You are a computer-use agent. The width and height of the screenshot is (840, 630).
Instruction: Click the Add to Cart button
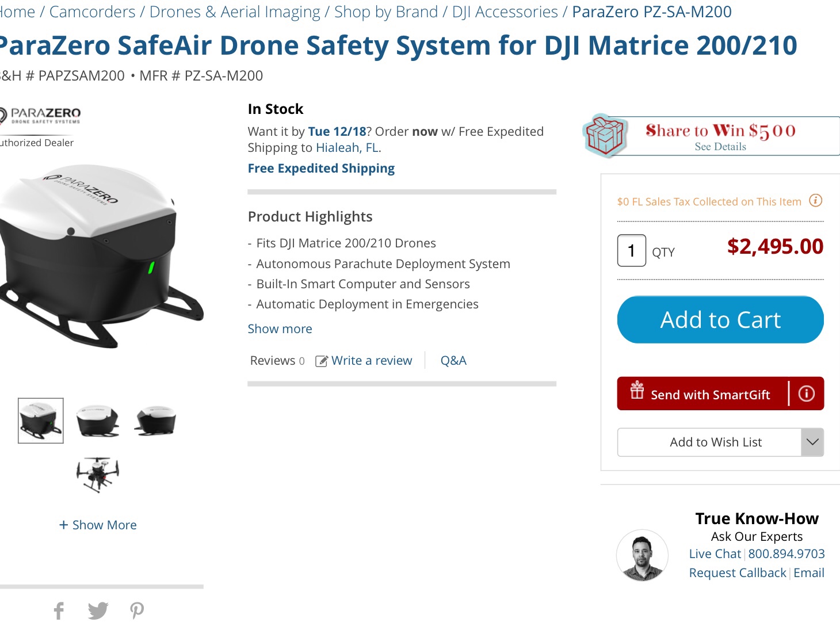point(720,319)
